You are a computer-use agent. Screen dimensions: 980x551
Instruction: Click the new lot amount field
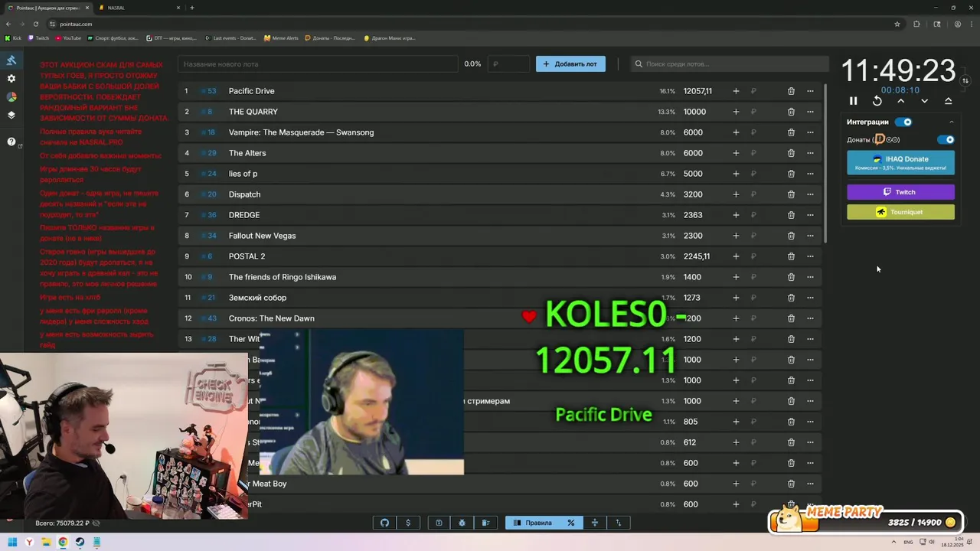(x=510, y=64)
